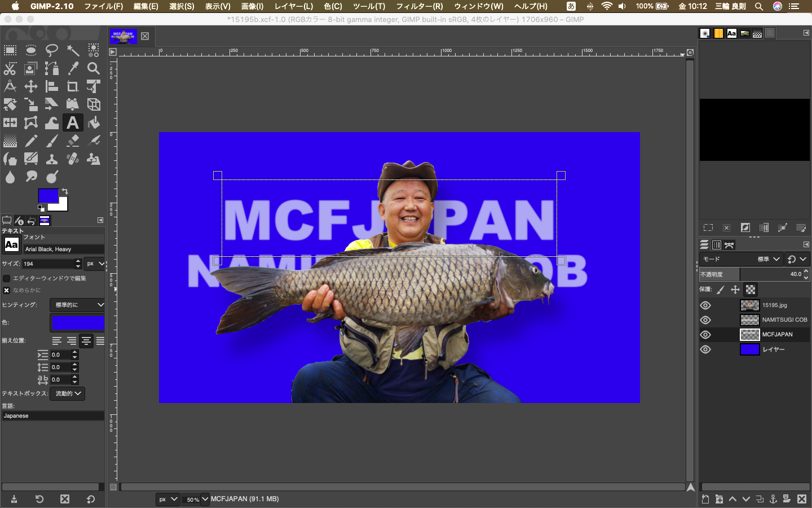This screenshot has height=508, width=812.
Task: Choose the Eraser tool
Action: (73, 141)
